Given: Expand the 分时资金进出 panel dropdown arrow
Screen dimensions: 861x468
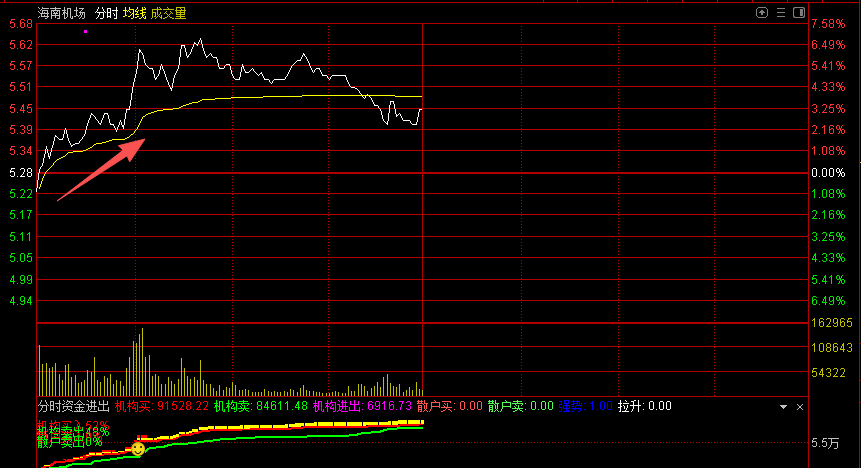Looking at the screenshot, I should coord(783,407).
